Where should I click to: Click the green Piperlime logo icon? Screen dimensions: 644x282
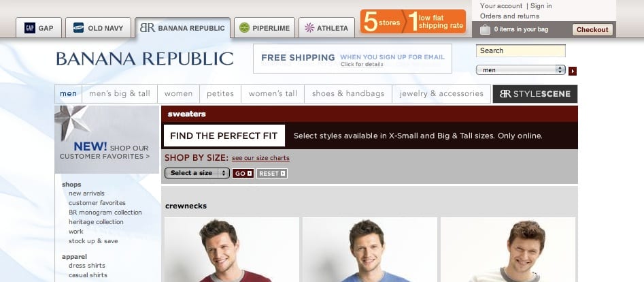[x=244, y=28]
